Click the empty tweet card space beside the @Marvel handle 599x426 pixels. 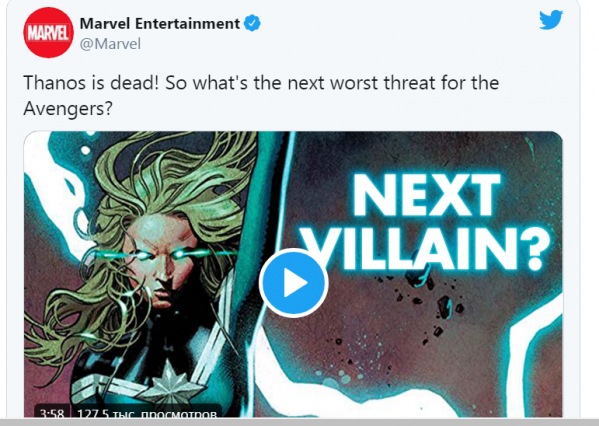pyautogui.click(x=336, y=44)
